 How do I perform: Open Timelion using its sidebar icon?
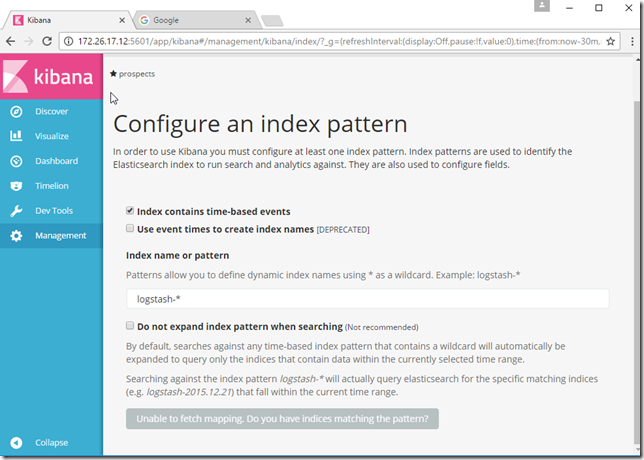[x=16, y=186]
